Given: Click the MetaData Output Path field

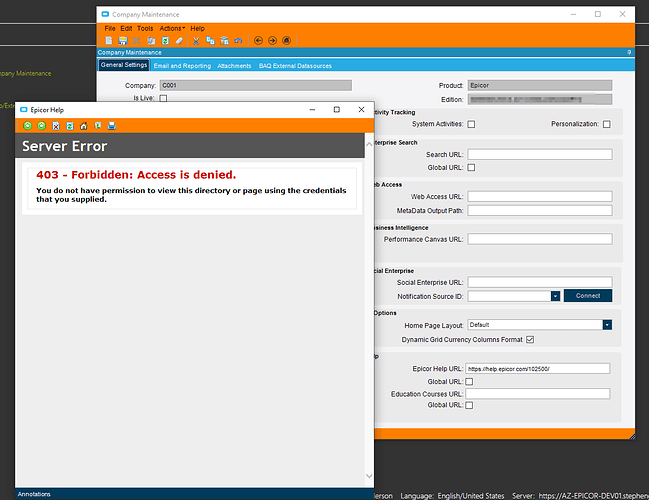Looking at the screenshot, I should (540, 211).
